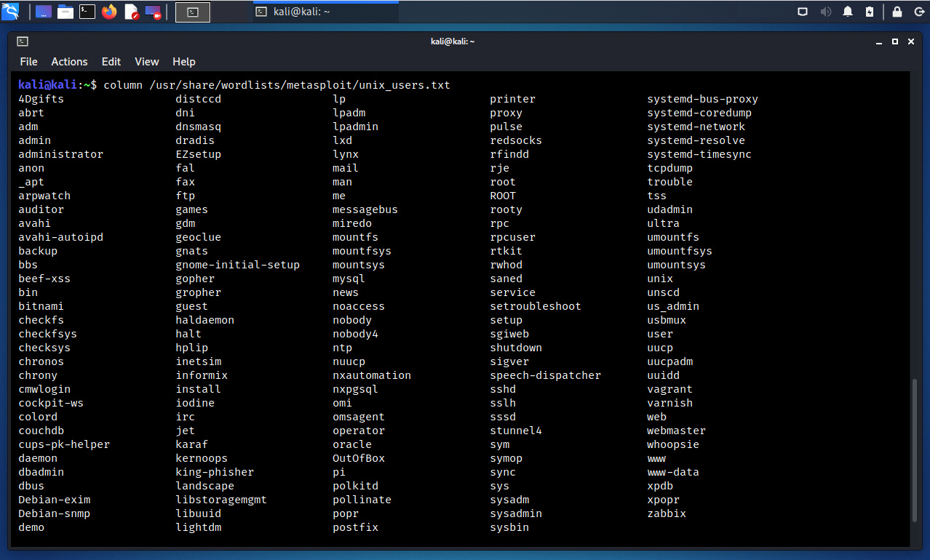930x560 pixels.
Task: Toggle the volume speaker icon
Action: point(826,12)
